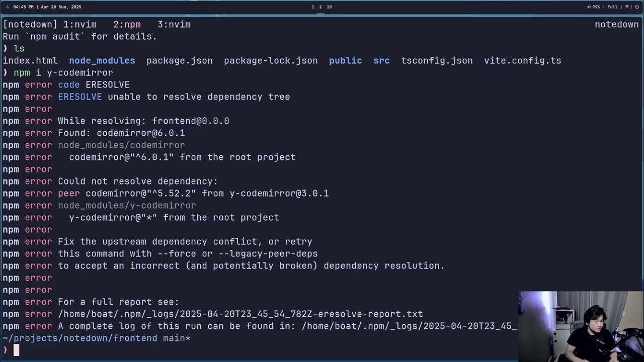The image size is (644, 362).
Task: Switch to workspace 10 in top bar
Action: [329, 7]
